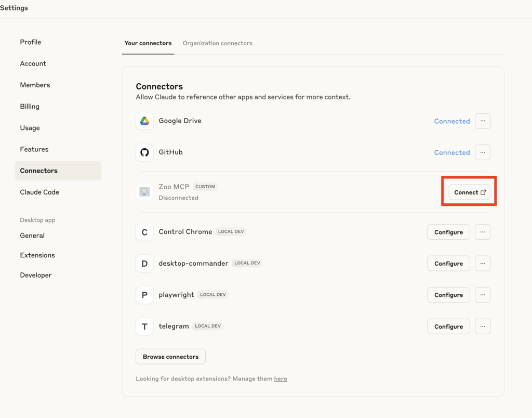The height and width of the screenshot is (418, 532).
Task: Select the Your connectors tab
Action: coord(148,43)
